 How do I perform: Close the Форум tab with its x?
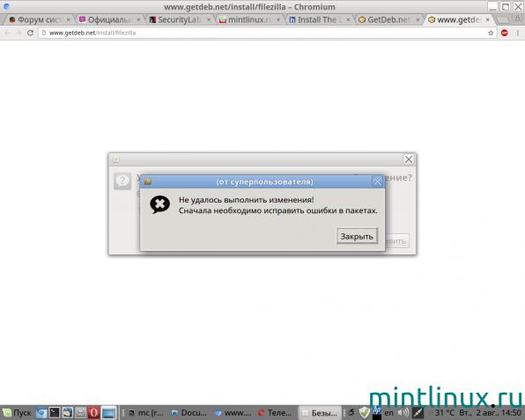(69, 19)
